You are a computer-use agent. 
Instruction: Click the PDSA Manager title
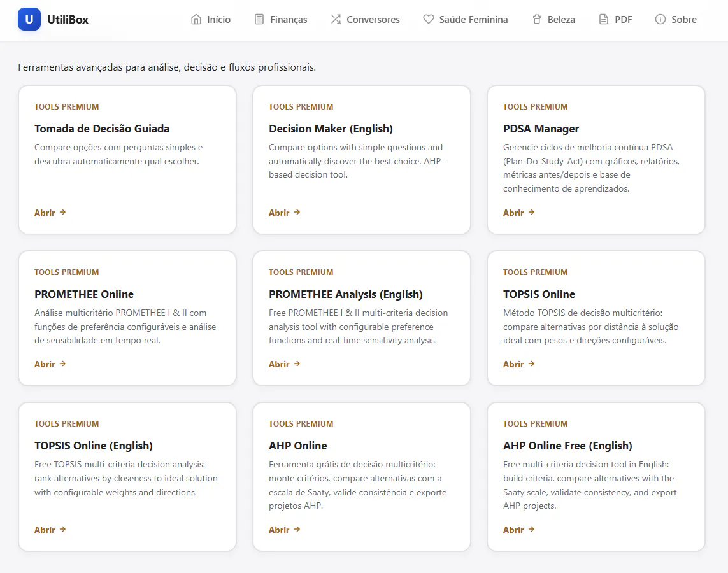point(541,129)
